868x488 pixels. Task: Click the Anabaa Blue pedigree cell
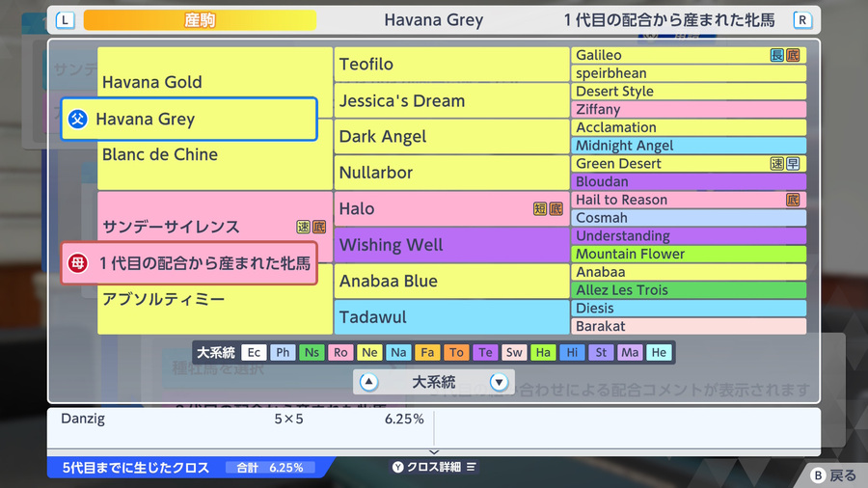[x=451, y=281]
